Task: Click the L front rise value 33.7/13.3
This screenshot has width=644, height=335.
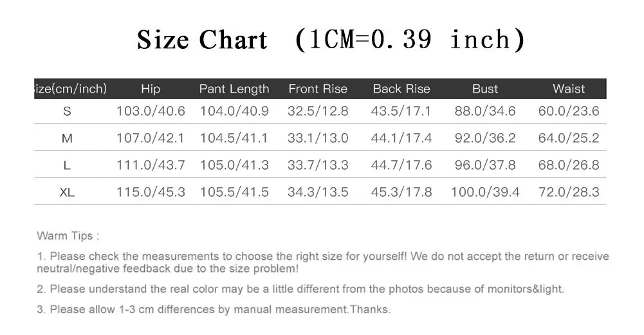Action: [318, 165]
